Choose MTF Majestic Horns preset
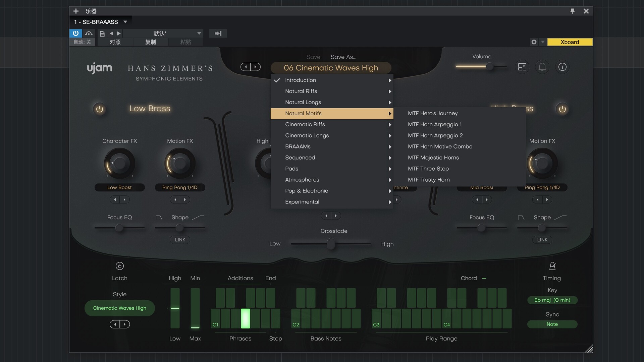The image size is (644, 362). pyautogui.click(x=459, y=158)
